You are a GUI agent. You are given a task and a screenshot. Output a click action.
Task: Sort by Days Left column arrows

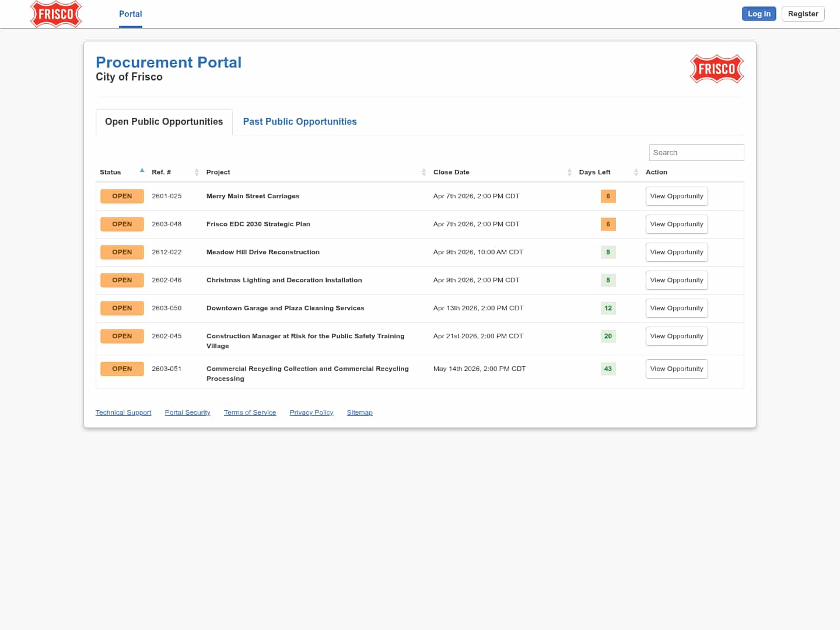click(x=636, y=172)
